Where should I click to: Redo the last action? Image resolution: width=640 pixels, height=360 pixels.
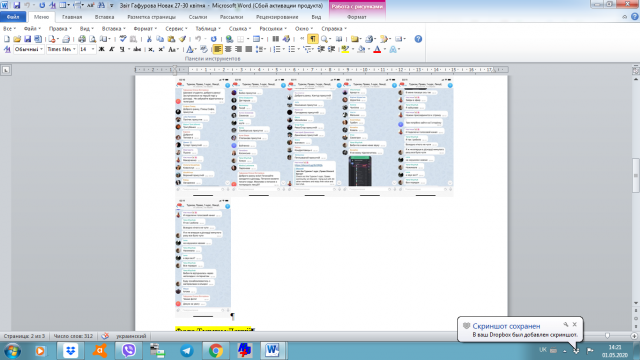click(213, 39)
